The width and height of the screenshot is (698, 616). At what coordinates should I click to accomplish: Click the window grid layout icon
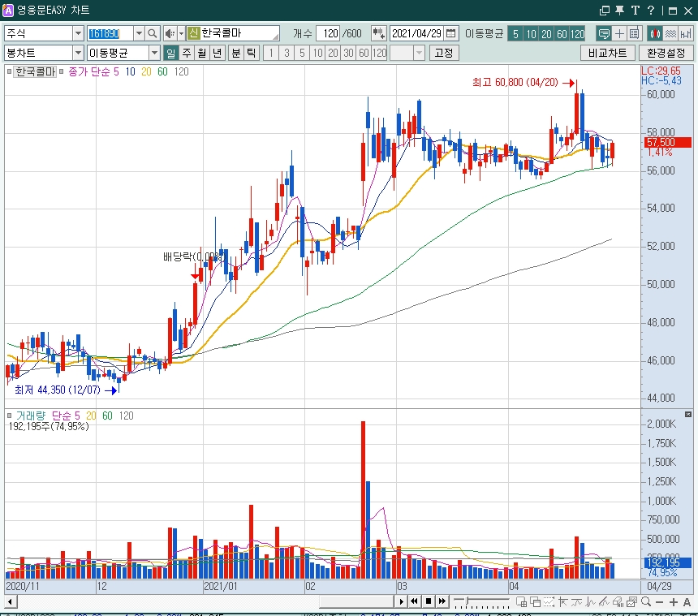click(x=521, y=602)
